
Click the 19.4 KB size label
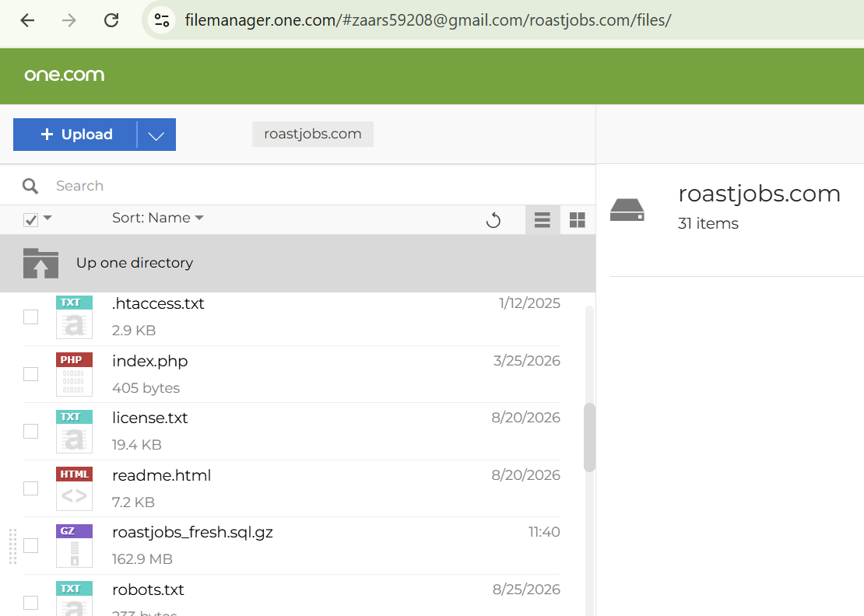pyautogui.click(x=137, y=445)
